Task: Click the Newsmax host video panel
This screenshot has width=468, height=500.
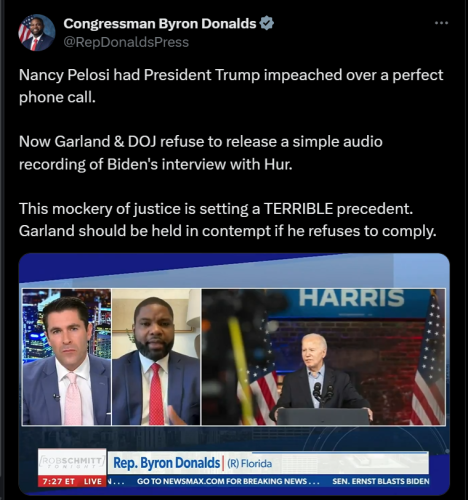Action: (67, 357)
